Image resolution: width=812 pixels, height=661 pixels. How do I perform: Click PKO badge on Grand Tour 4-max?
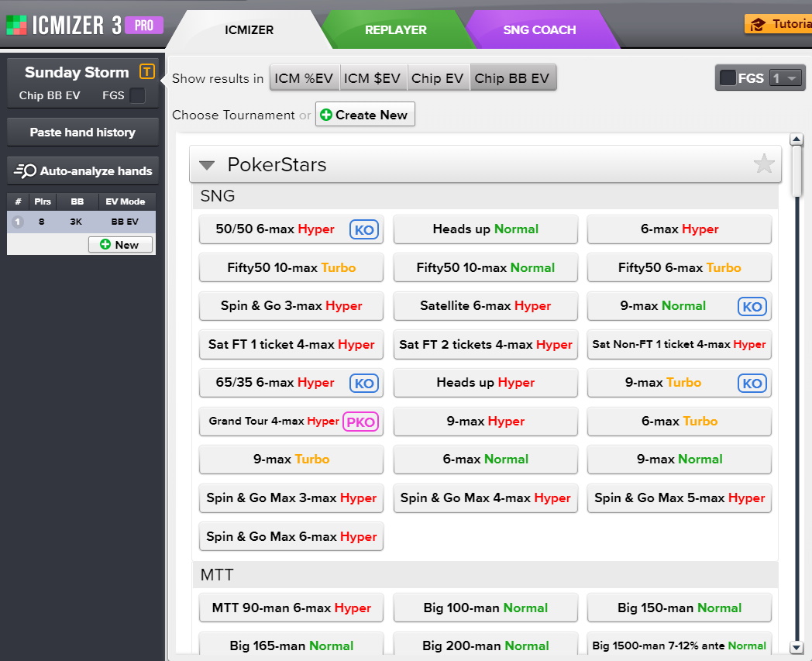coord(360,422)
